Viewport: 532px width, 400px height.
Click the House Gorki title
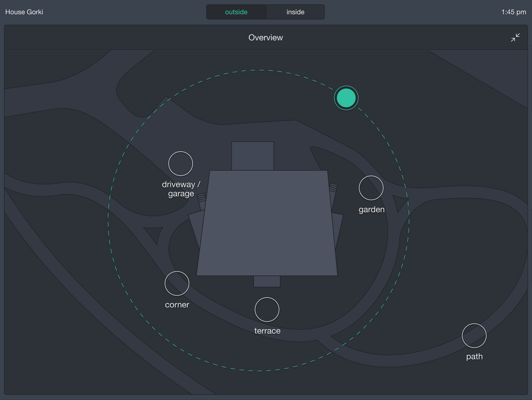pos(24,12)
